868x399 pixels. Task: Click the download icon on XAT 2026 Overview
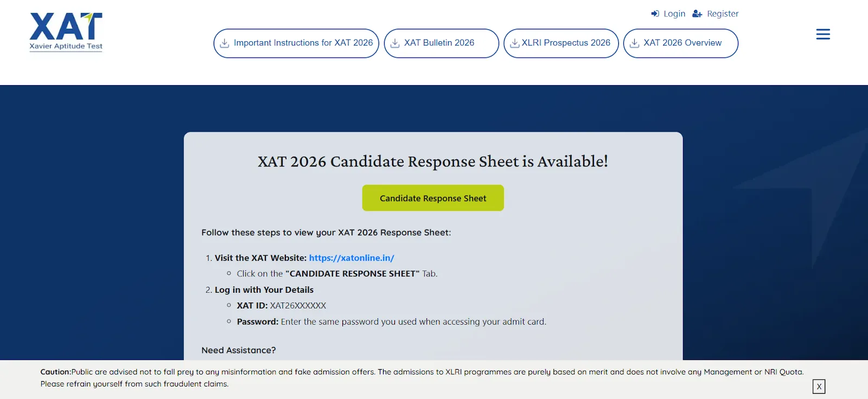pos(634,43)
